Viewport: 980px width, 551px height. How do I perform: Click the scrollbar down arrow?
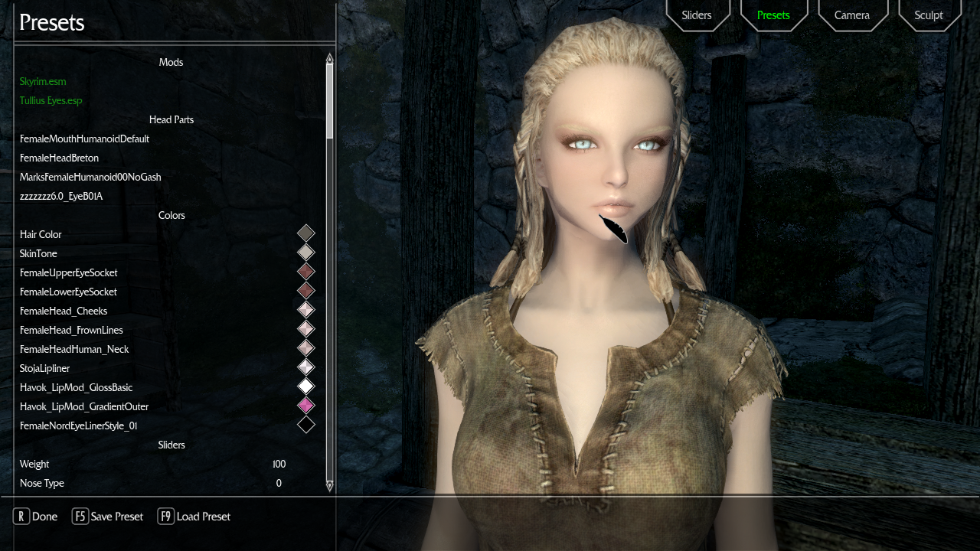(x=330, y=485)
